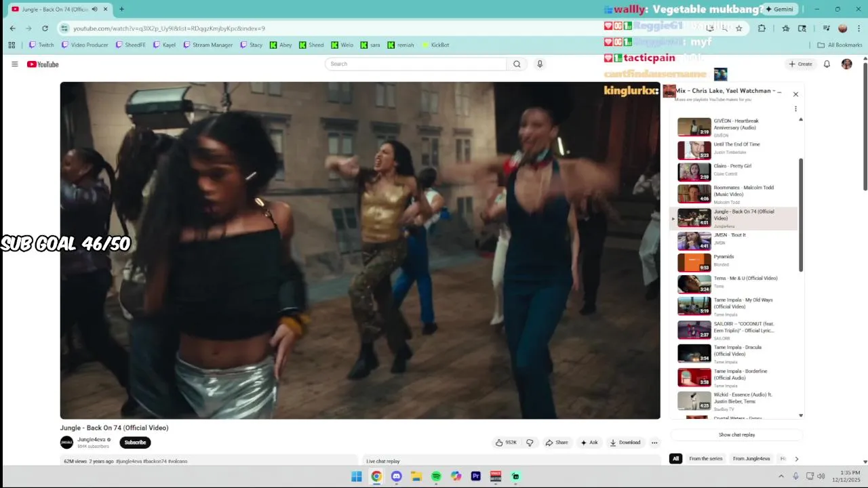This screenshot has height=488, width=868.
Task: Click the playlist panel scrollbar
Action: 801,215
